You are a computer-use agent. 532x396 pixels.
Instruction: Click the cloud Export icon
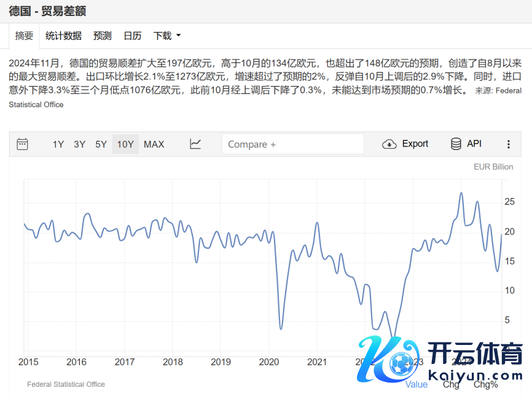pyautogui.click(x=389, y=144)
